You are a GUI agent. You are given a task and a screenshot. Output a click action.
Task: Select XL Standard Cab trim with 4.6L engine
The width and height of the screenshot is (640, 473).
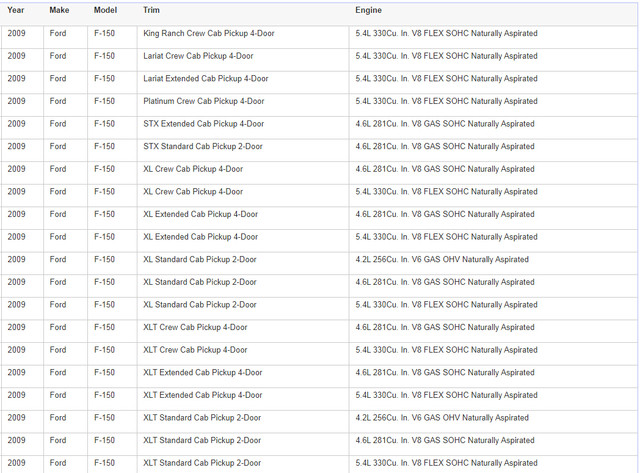coord(200,282)
